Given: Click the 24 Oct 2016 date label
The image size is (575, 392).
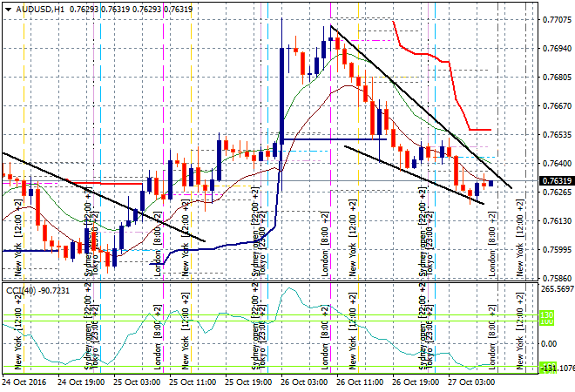Looking at the screenshot, I should 24,382.
